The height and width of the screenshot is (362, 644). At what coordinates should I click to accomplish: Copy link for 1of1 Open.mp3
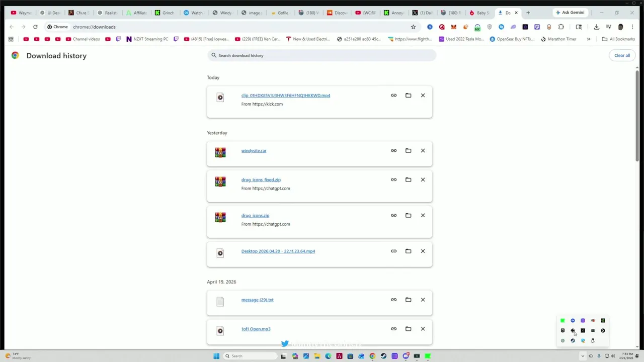(393, 329)
